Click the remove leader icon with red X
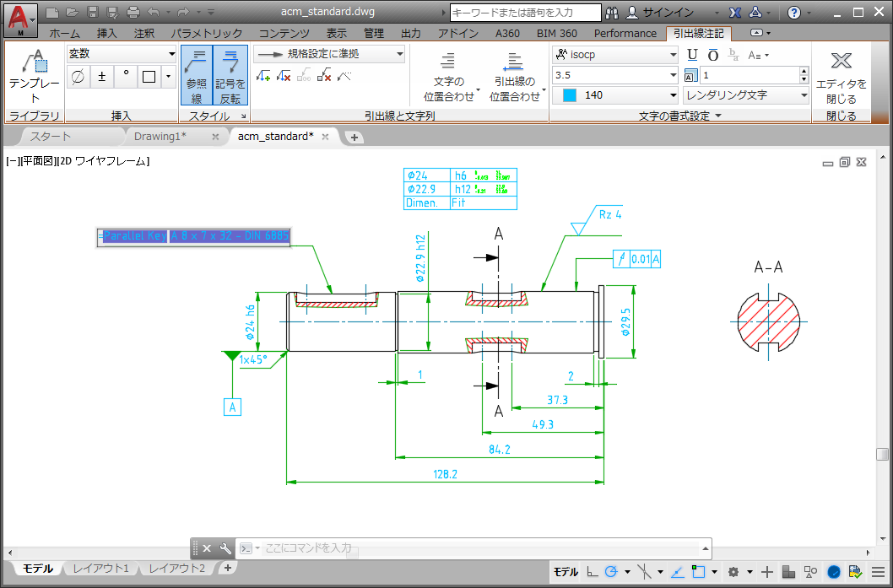 [284, 75]
